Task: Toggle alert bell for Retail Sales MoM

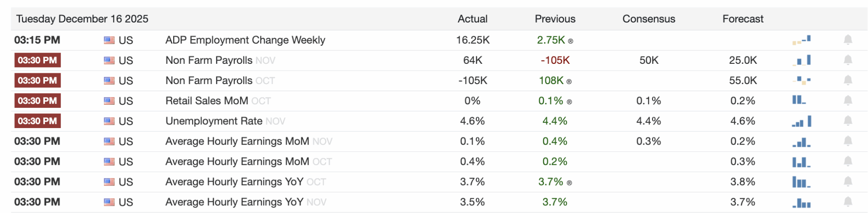Action: pyautogui.click(x=848, y=101)
